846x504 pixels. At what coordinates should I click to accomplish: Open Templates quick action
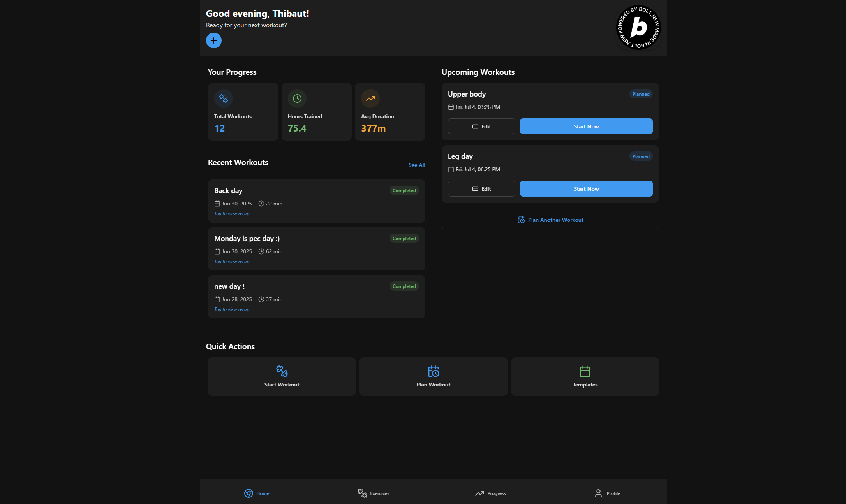click(585, 376)
